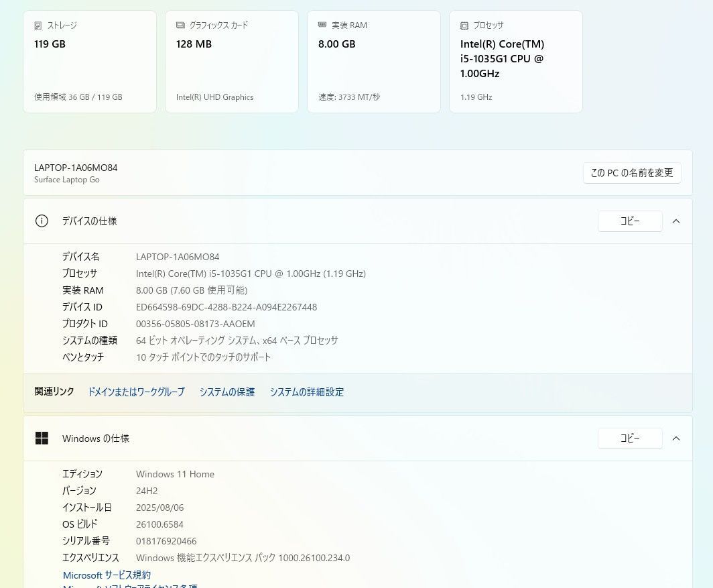Click the installed RAM (実装 RAM) icon
713x588 pixels.
[322, 25]
